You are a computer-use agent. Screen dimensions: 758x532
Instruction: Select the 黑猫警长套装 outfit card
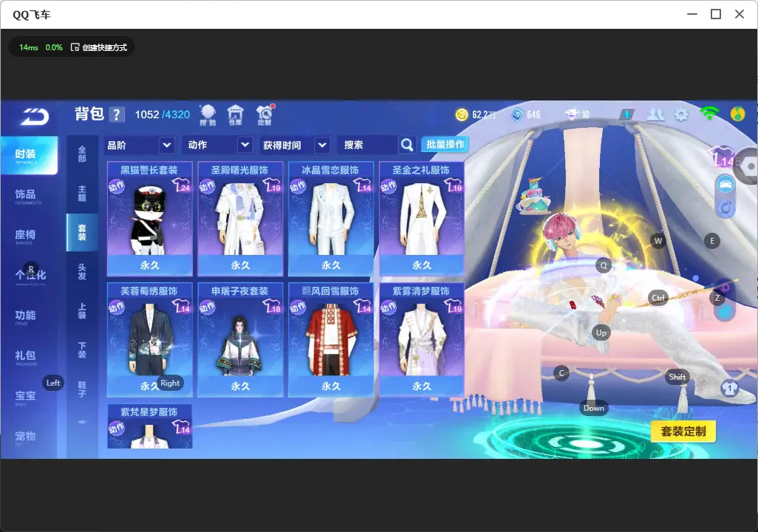pyautogui.click(x=149, y=219)
